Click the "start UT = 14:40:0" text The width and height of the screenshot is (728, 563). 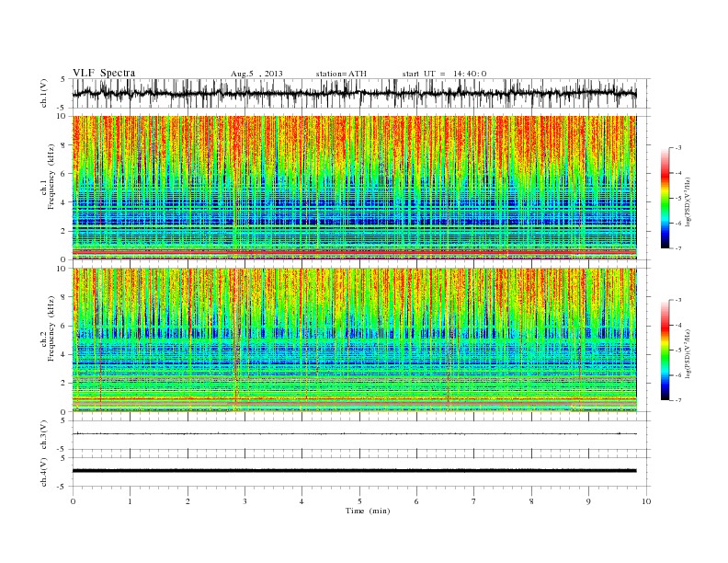[x=444, y=74]
